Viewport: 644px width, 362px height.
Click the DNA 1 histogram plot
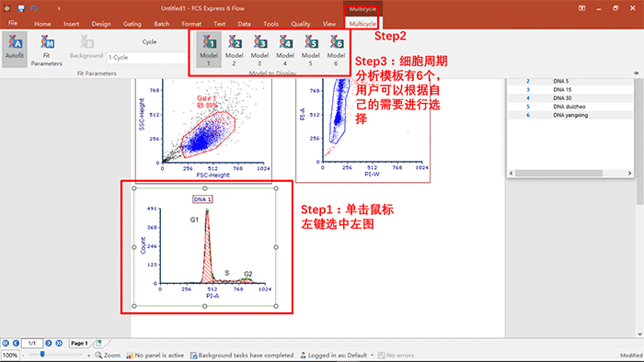[205, 247]
